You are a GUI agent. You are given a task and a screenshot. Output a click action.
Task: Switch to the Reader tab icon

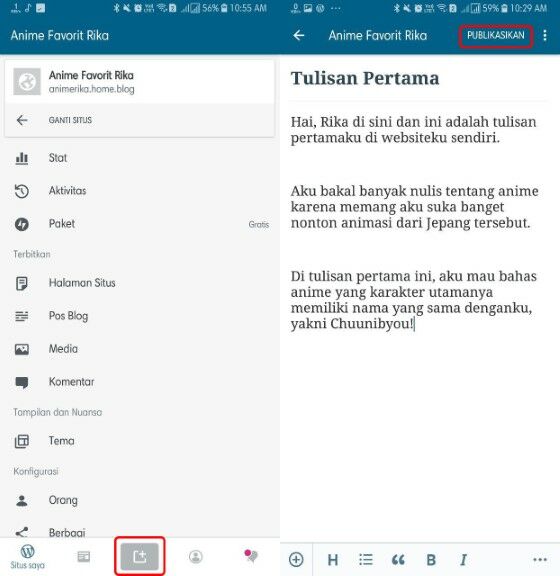click(x=83, y=557)
